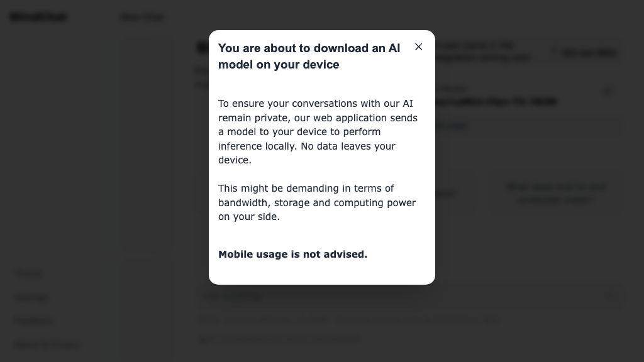Click the BlindChat logo in the sidebar
The image size is (644, 362).
(38, 17)
